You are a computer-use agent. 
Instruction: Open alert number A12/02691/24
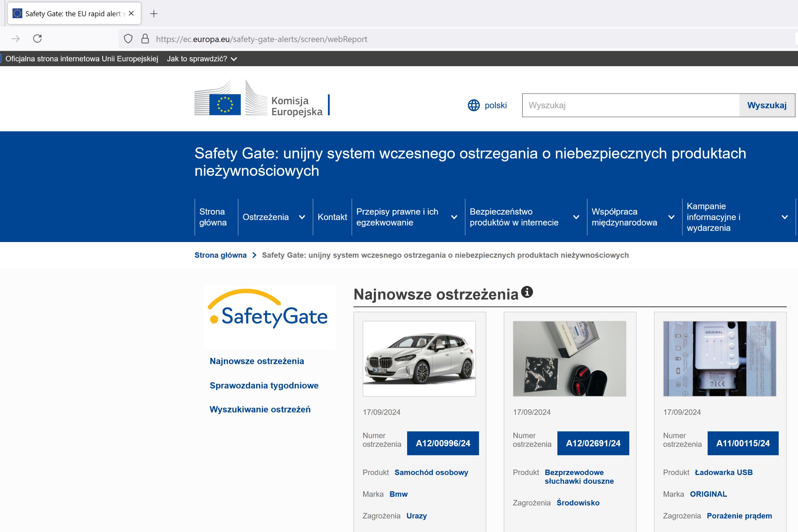click(x=593, y=443)
